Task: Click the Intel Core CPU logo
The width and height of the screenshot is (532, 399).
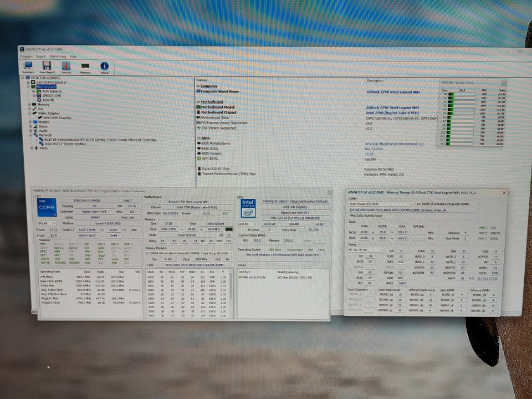Action: (x=47, y=207)
